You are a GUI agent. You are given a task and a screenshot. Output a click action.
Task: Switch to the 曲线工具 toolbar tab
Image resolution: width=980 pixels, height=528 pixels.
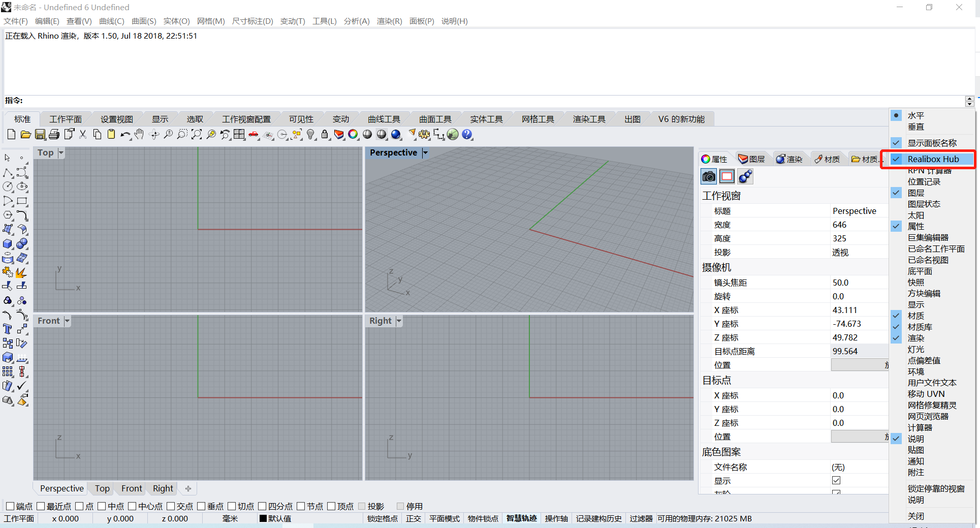click(384, 119)
